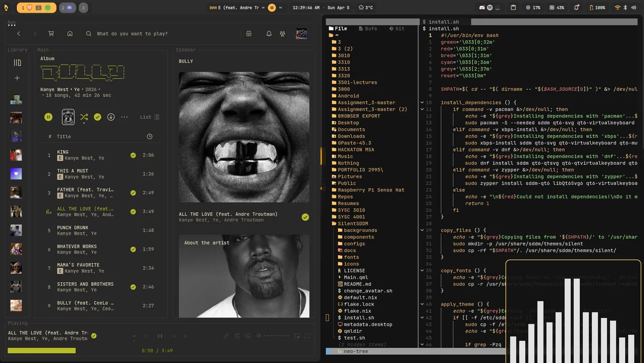This screenshot has height=363, width=644.
Task: Open album more options (three dots)
Action: pos(124,117)
